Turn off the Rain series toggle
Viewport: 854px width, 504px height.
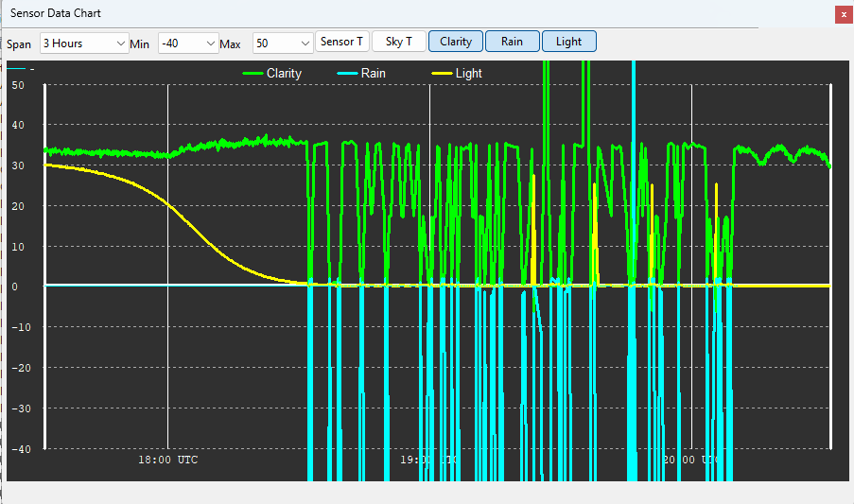[512, 42]
